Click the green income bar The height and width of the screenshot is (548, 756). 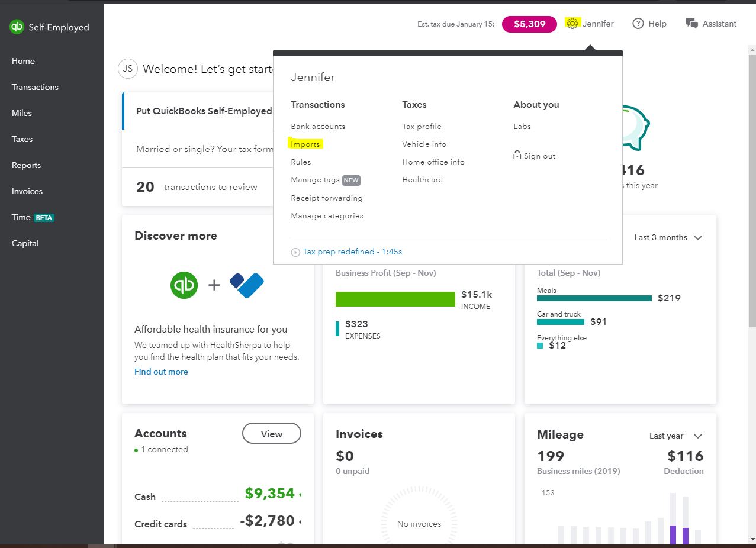pyautogui.click(x=395, y=299)
